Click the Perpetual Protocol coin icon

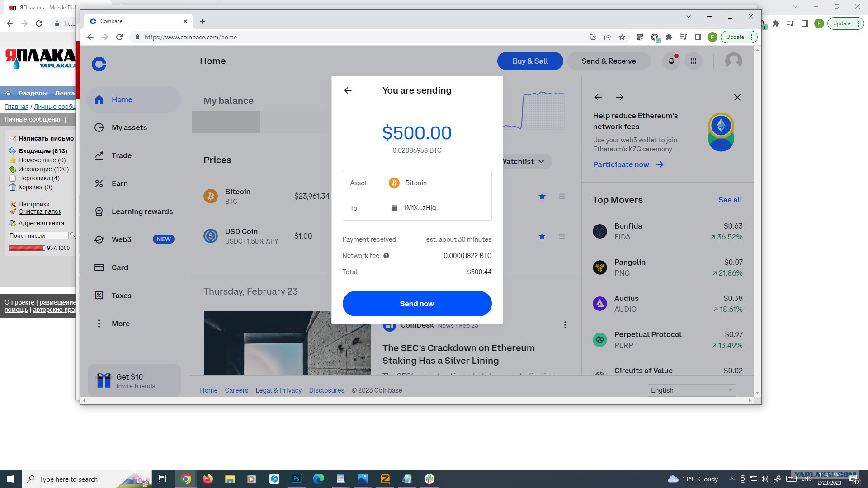click(x=600, y=340)
